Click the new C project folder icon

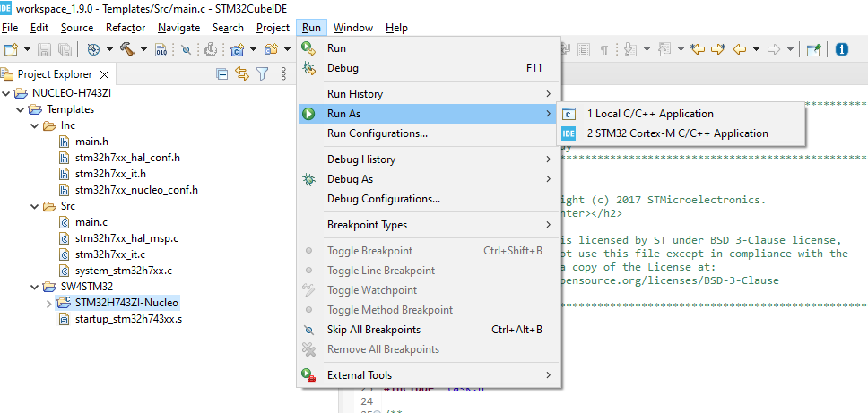pyautogui.click(x=271, y=50)
